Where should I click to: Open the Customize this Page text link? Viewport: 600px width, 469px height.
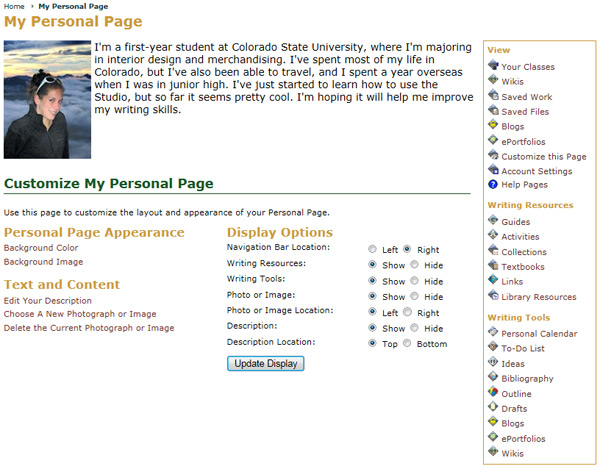coord(544,157)
